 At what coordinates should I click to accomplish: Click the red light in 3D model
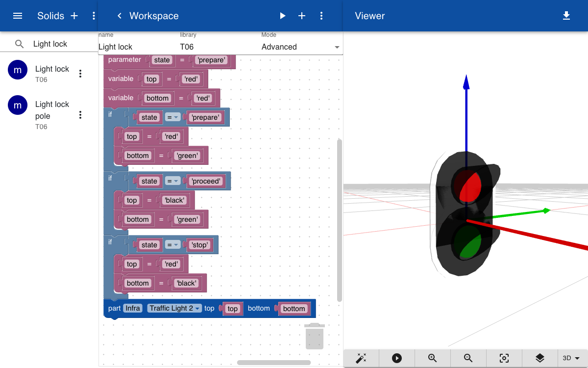(x=468, y=186)
